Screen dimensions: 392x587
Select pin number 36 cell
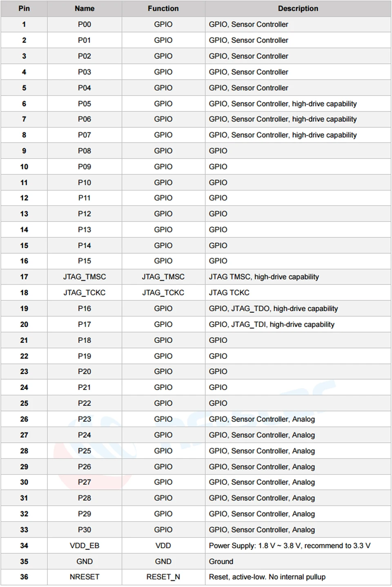[24, 577]
